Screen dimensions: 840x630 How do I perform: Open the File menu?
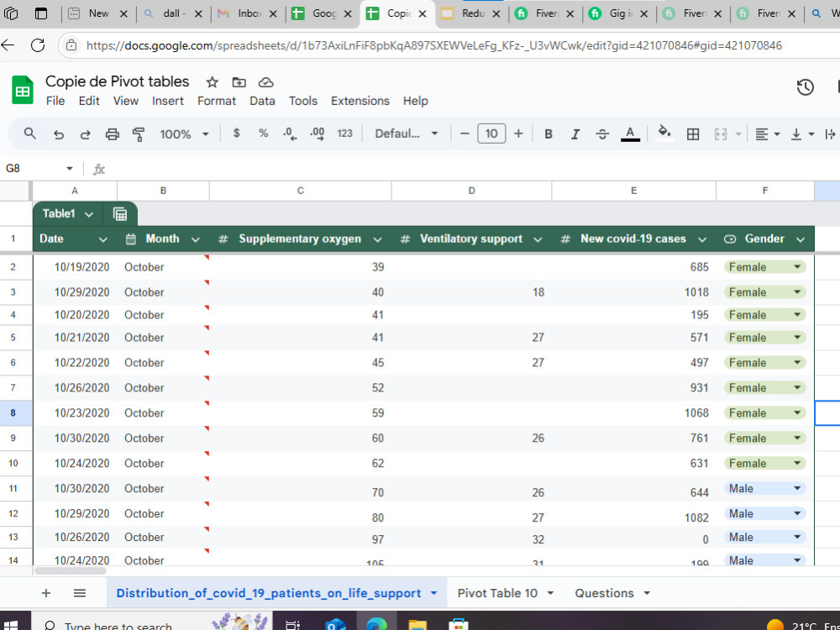click(x=55, y=101)
